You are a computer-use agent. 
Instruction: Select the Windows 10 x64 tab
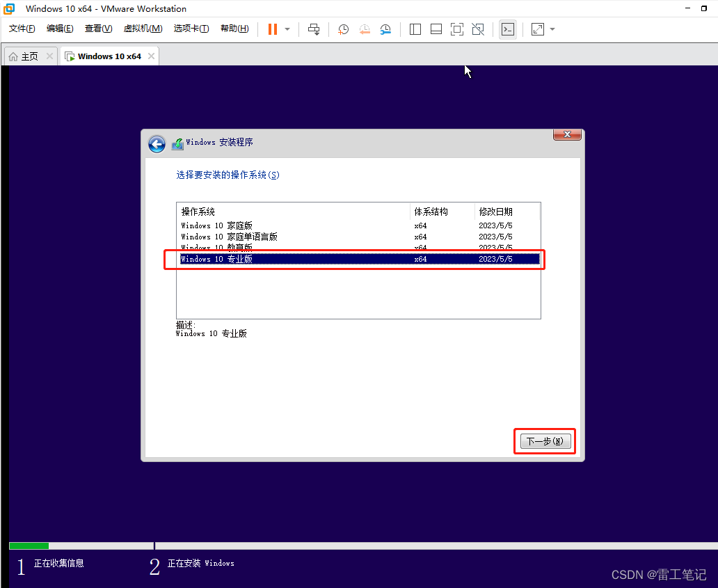pos(109,56)
